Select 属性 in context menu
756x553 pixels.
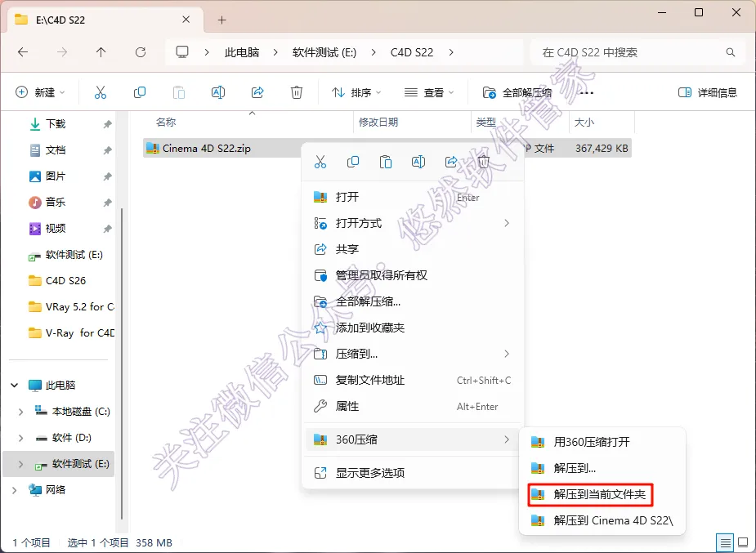pos(413,406)
